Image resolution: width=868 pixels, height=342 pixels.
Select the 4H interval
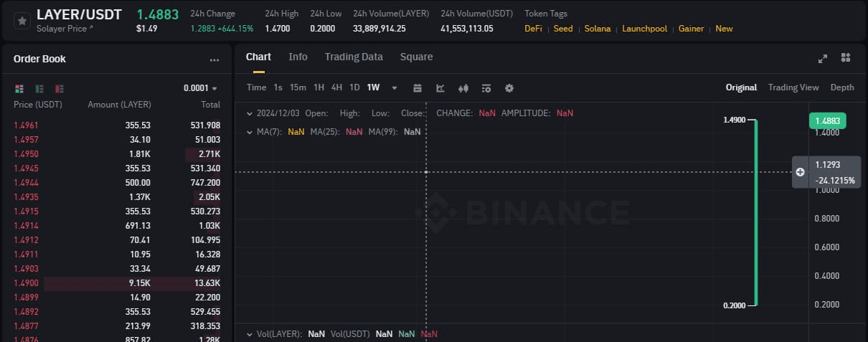click(x=336, y=87)
